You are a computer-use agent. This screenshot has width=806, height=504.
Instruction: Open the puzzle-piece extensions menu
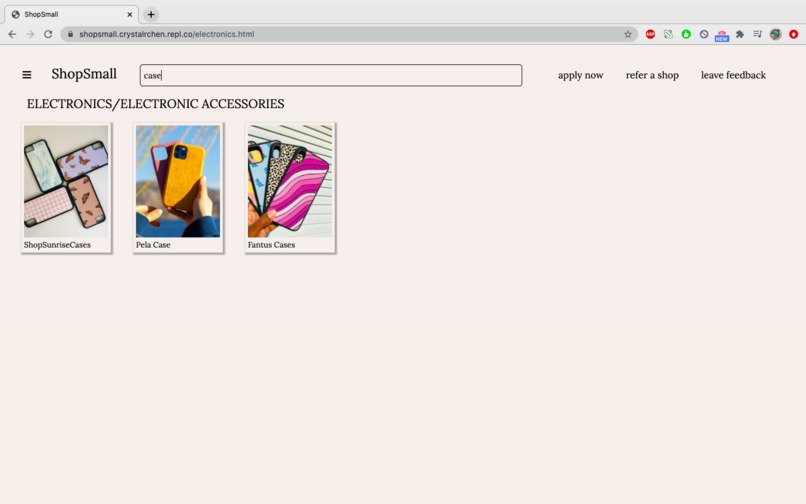740,34
